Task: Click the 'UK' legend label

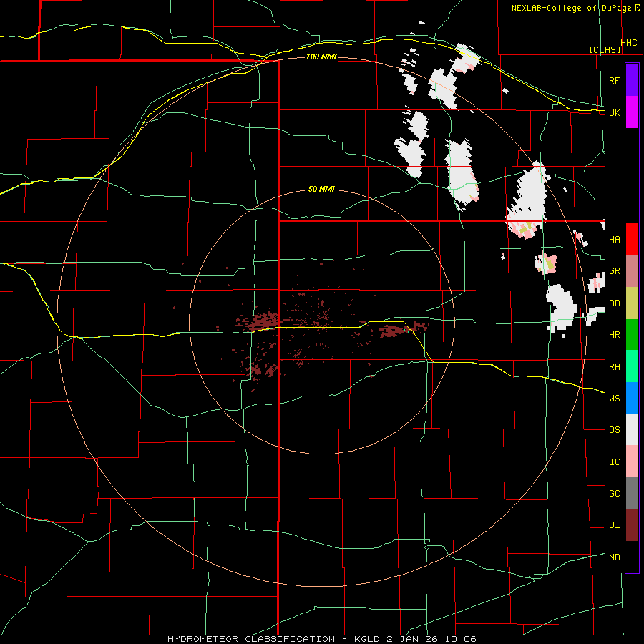Action: point(615,112)
